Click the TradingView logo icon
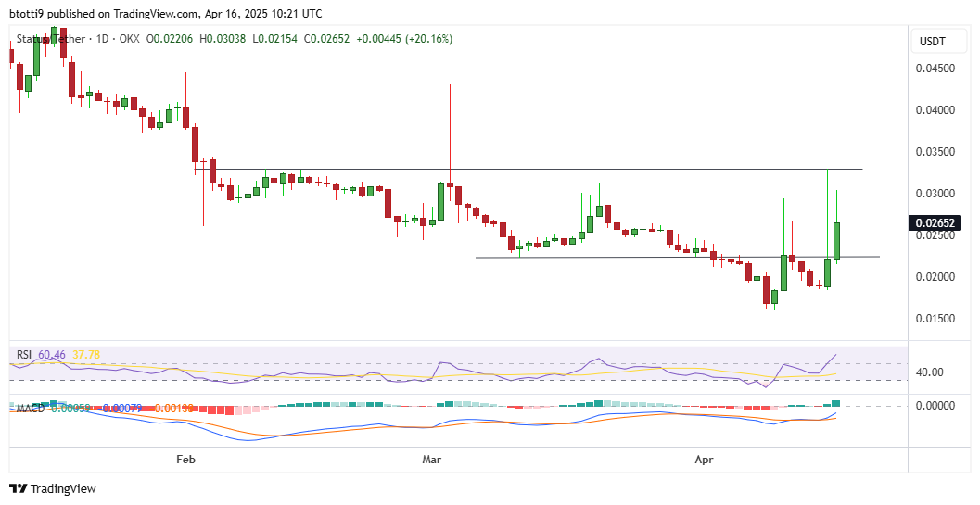Screen dimensions: 980x505 (x=19, y=488)
